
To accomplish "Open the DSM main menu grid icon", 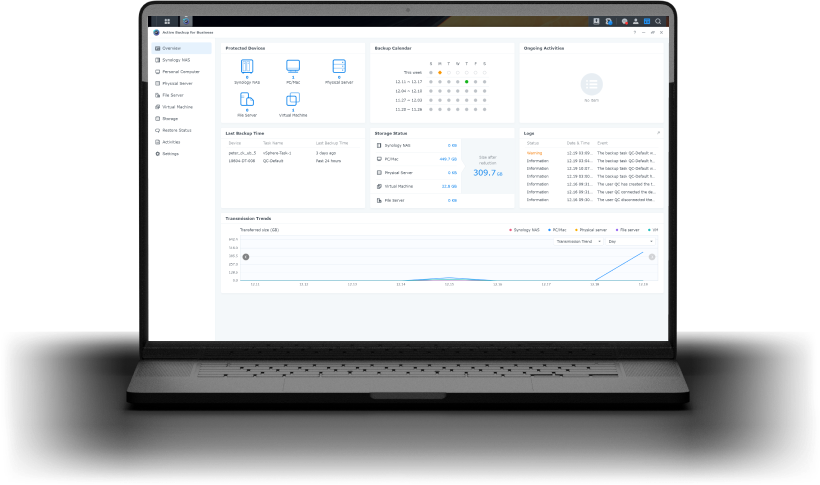I will coord(165,20).
